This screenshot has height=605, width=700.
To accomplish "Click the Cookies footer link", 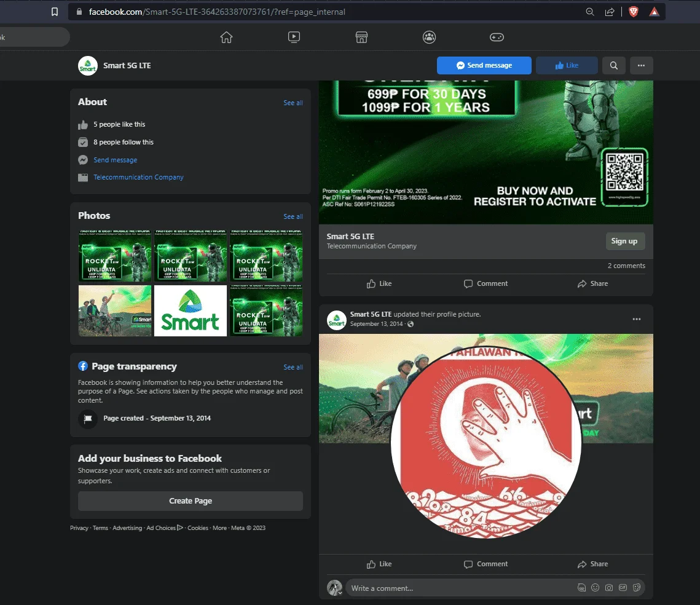I will 198,528.
